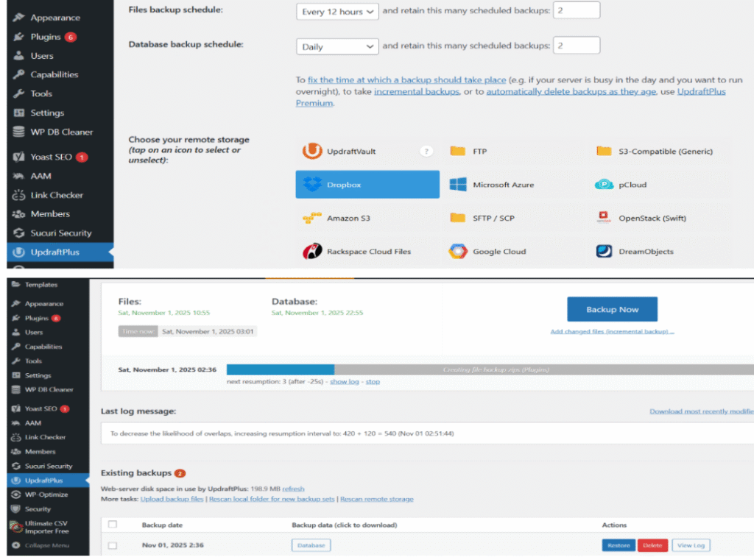This screenshot has width=754, height=560.
Task: Click the Backup Now button
Action: (x=611, y=310)
